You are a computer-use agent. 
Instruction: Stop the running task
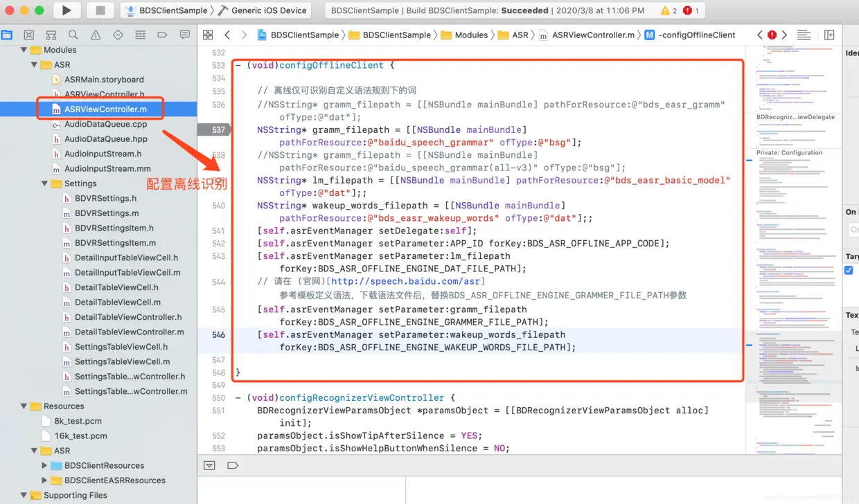tap(100, 10)
